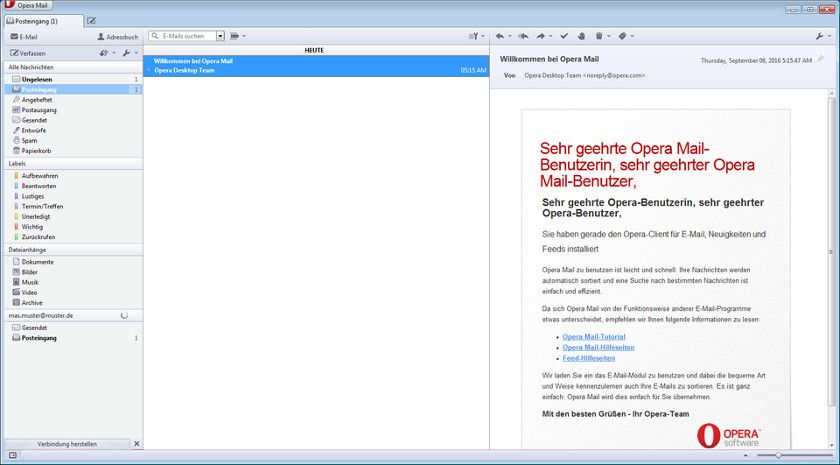Click the Delete trash icon in toolbar
This screenshot has width=840, height=465.
599,36
